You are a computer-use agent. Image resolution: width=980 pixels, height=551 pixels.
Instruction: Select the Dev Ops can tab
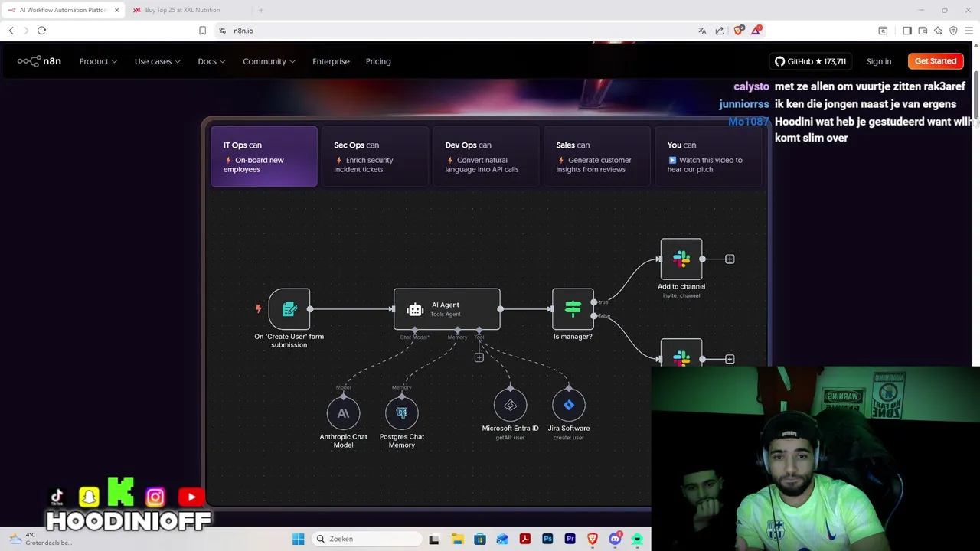click(486, 156)
